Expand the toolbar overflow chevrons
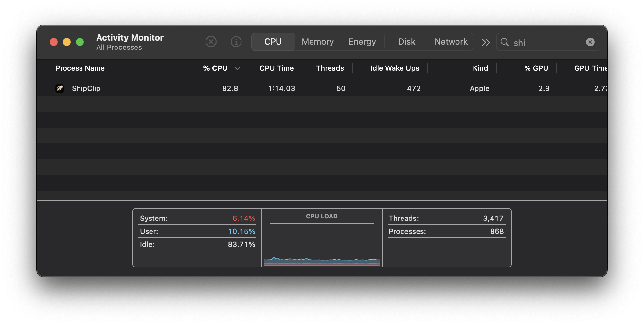 coord(486,42)
